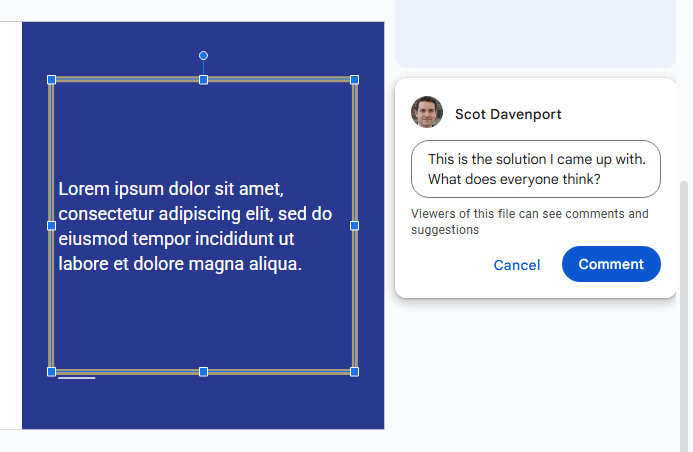Click the rotation handle above the text box
The width and height of the screenshot is (693, 452).
coord(203,55)
